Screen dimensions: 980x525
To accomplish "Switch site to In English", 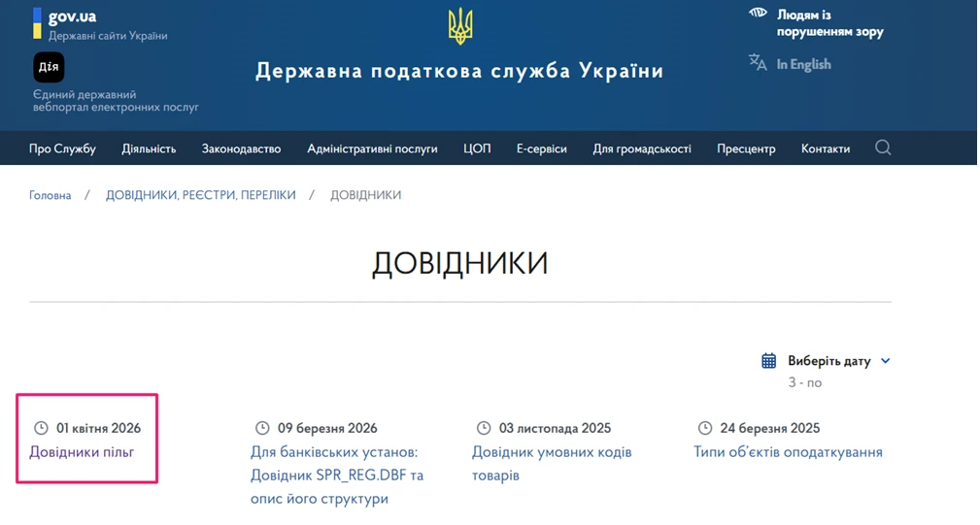I will (804, 64).
